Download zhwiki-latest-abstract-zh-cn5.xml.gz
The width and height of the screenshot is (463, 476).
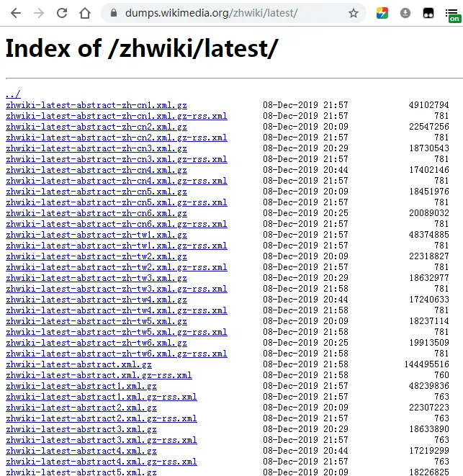point(96,192)
